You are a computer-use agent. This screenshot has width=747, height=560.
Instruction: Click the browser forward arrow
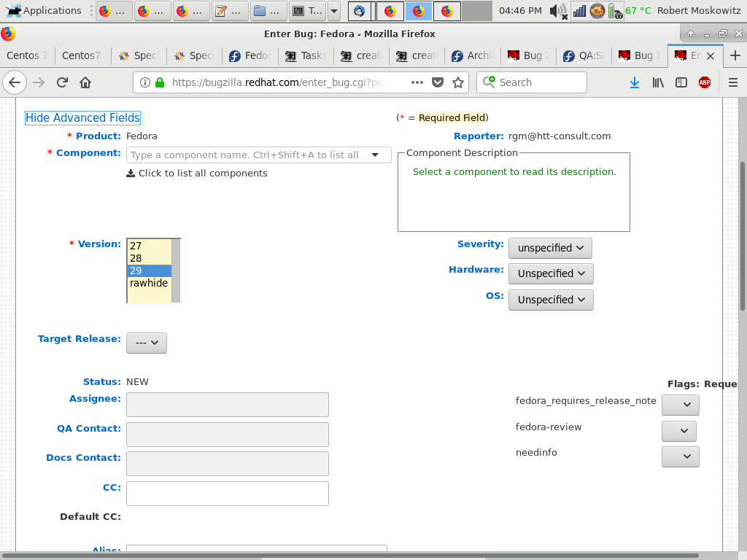point(39,82)
